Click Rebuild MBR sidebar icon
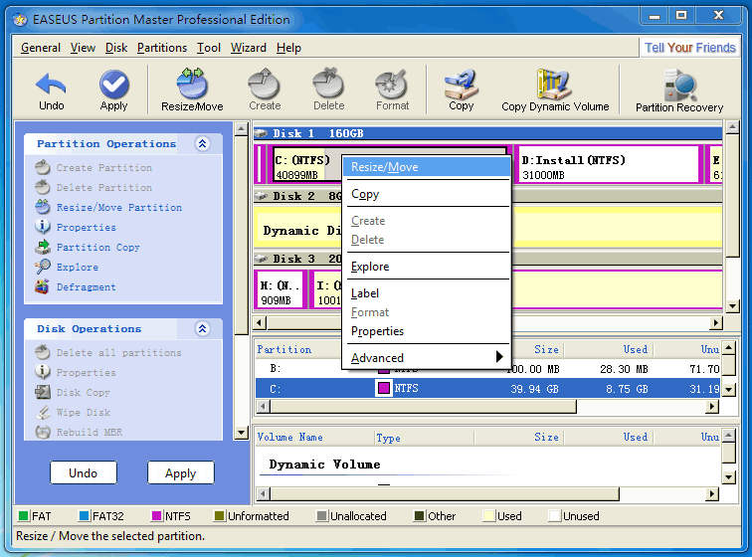 43,432
